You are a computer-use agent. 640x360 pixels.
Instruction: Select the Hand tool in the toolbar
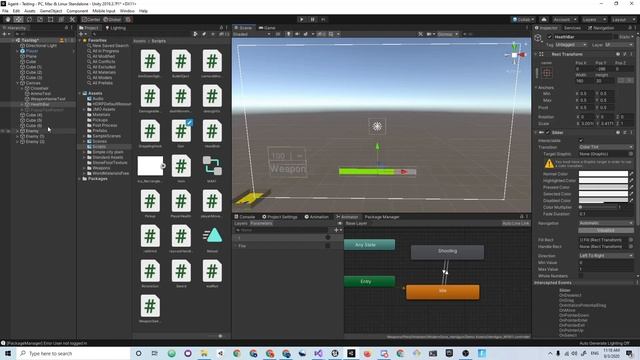click(8, 19)
